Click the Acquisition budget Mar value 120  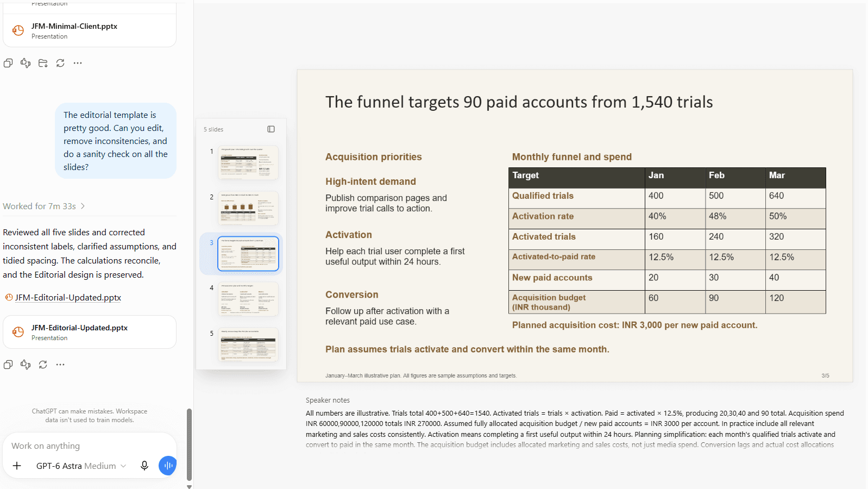click(776, 298)
